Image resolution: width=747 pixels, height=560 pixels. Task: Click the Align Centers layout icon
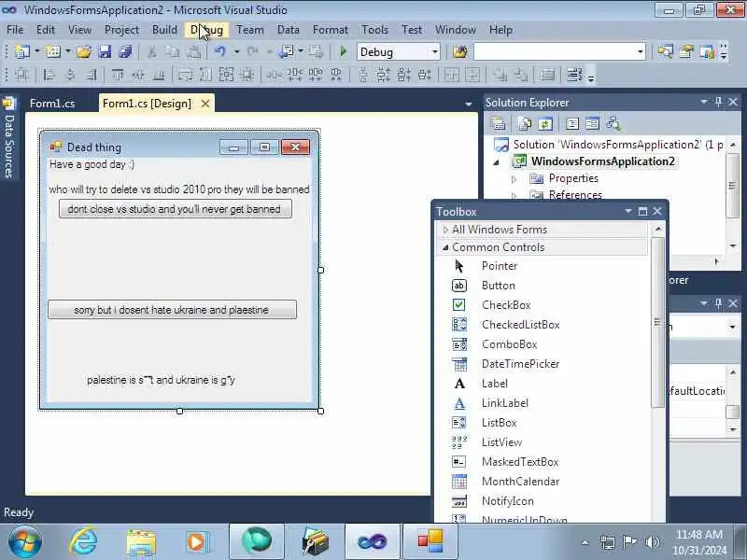click(x=70, y=75)
